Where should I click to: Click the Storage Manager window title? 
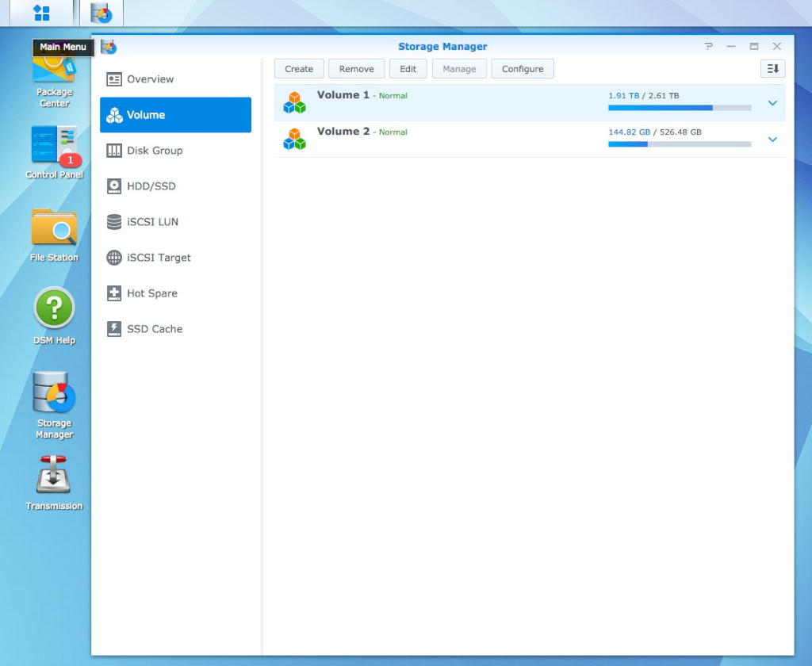(x=442, y=47)
